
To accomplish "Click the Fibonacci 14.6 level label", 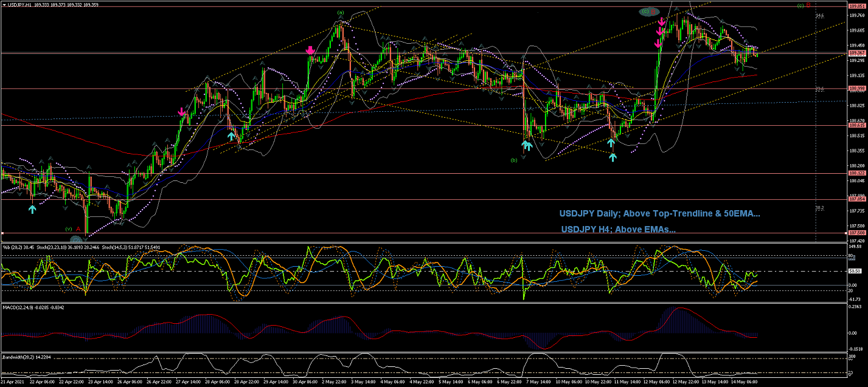I will (x=820, y=16).
